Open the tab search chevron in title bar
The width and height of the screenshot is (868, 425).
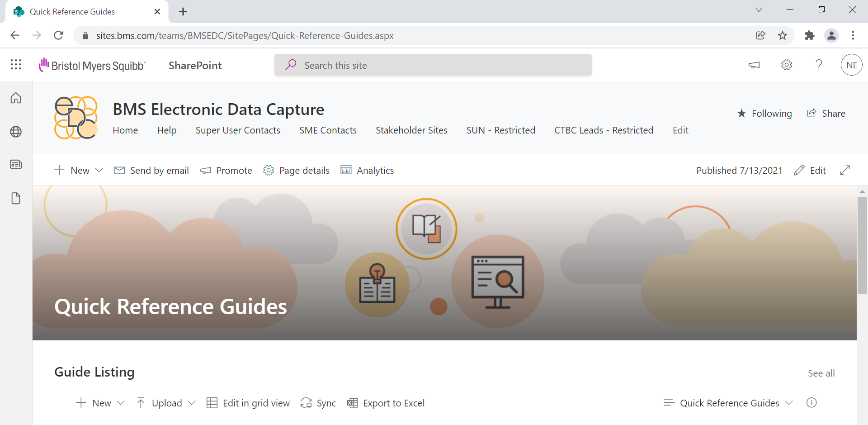[x=759, y=10]
